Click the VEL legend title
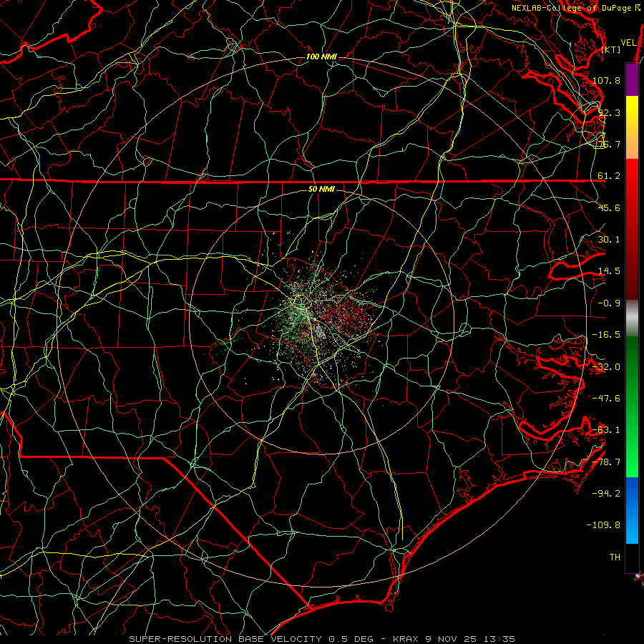Image resolution: width=644 pixels, height=644 pixels. point(628,43)
